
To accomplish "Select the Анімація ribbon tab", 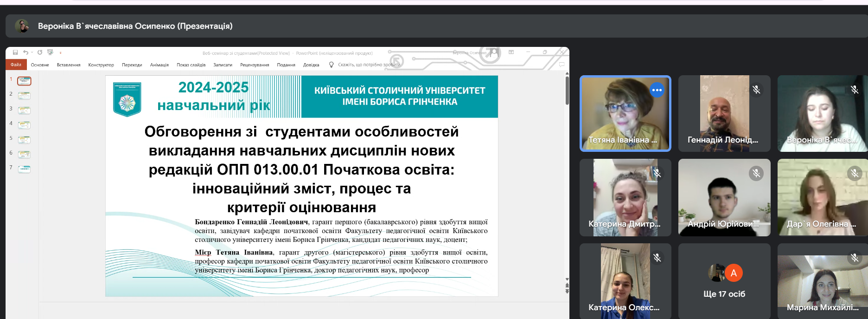I will pyautogui.click(x=160, y=65).
